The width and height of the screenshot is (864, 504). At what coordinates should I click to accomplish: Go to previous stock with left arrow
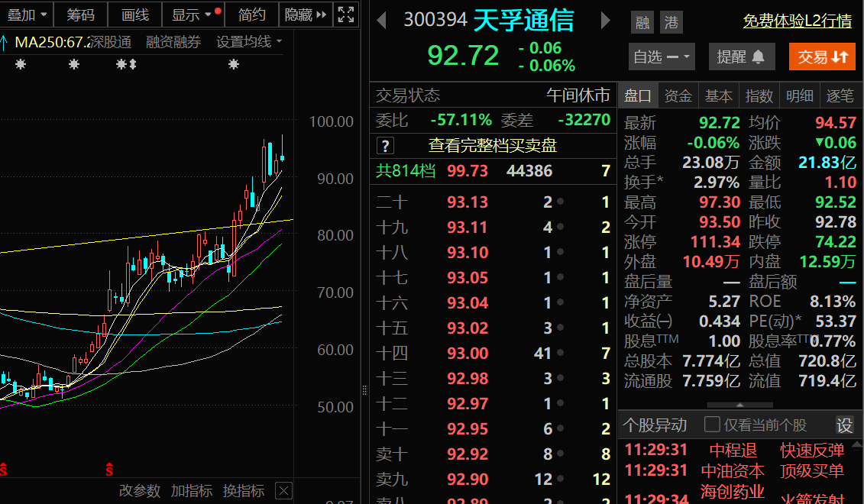coord(381,21)
